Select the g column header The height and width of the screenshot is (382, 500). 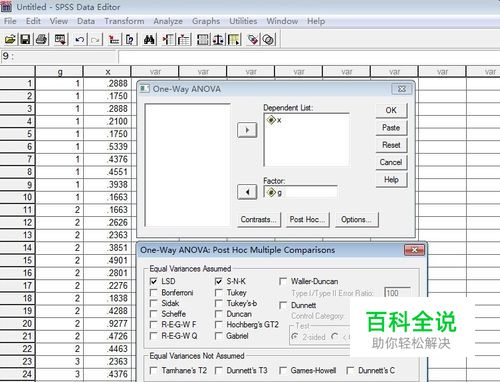pos(59,72)
